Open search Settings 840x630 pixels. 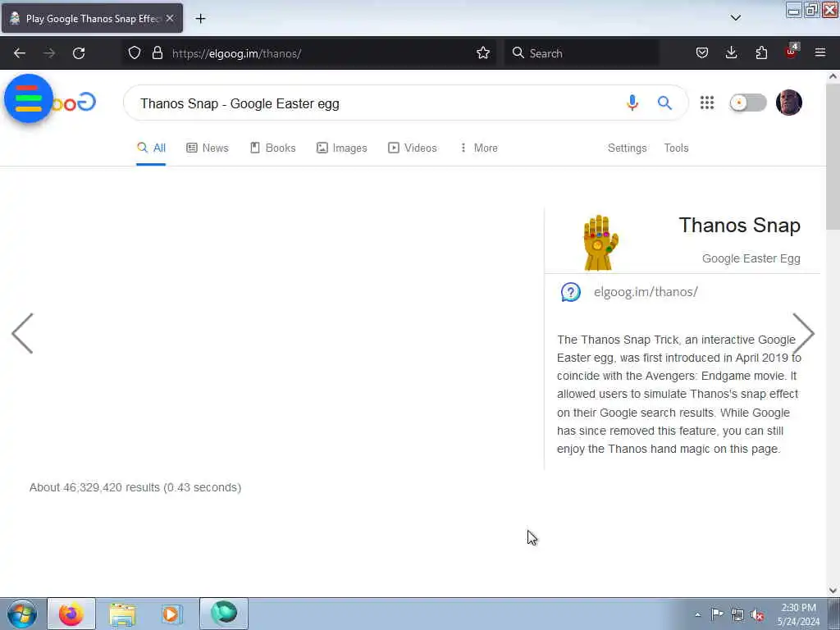[627, 148]
